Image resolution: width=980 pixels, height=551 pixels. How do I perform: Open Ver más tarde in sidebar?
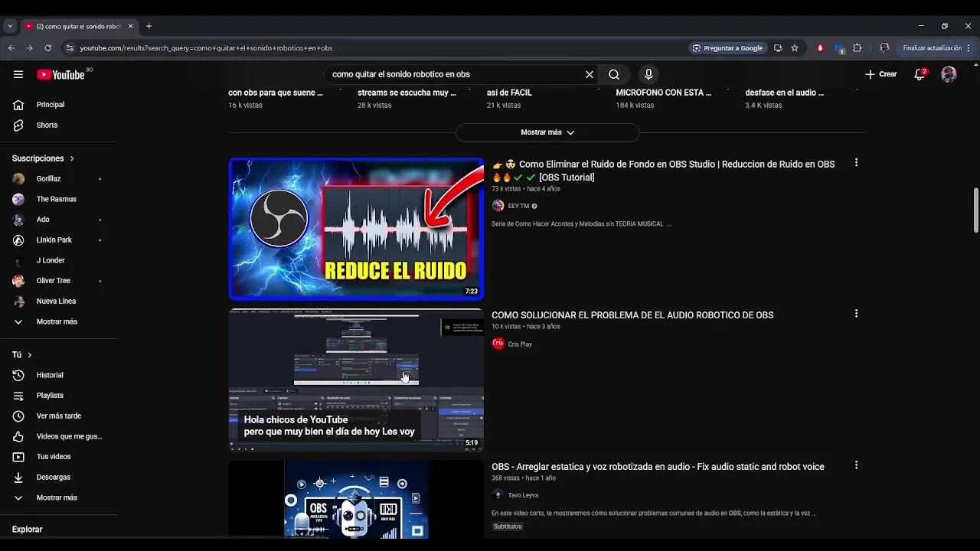(x=59, y=416)
